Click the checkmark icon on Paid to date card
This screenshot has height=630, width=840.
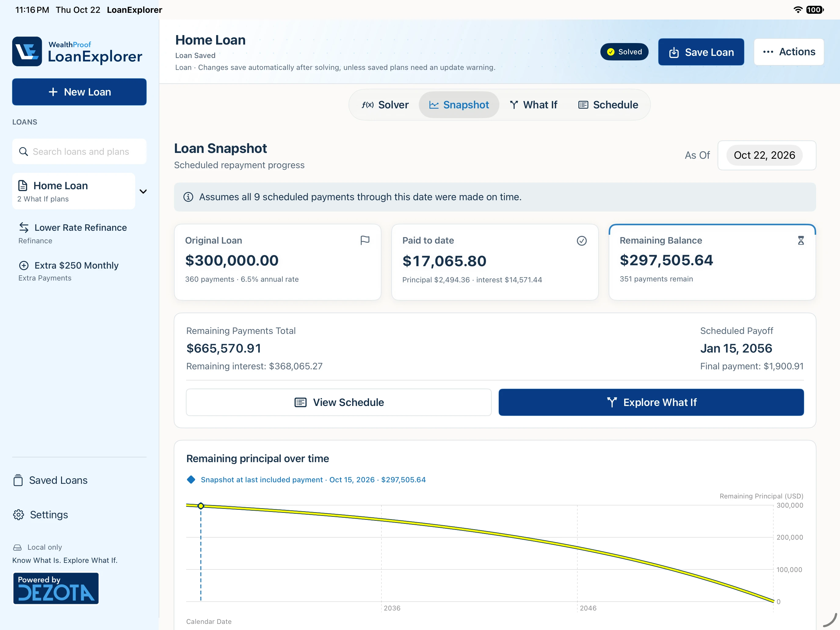(x=581, y=241)
